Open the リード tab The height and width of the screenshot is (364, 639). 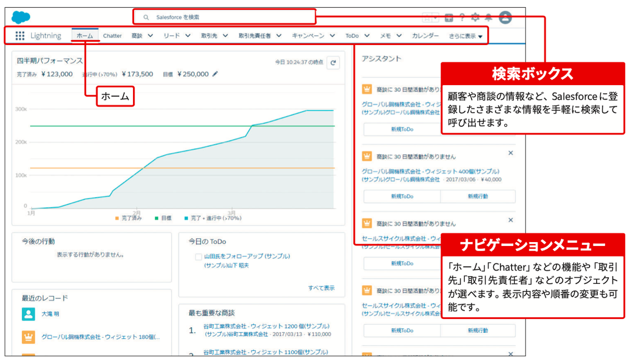coord(171,36)
